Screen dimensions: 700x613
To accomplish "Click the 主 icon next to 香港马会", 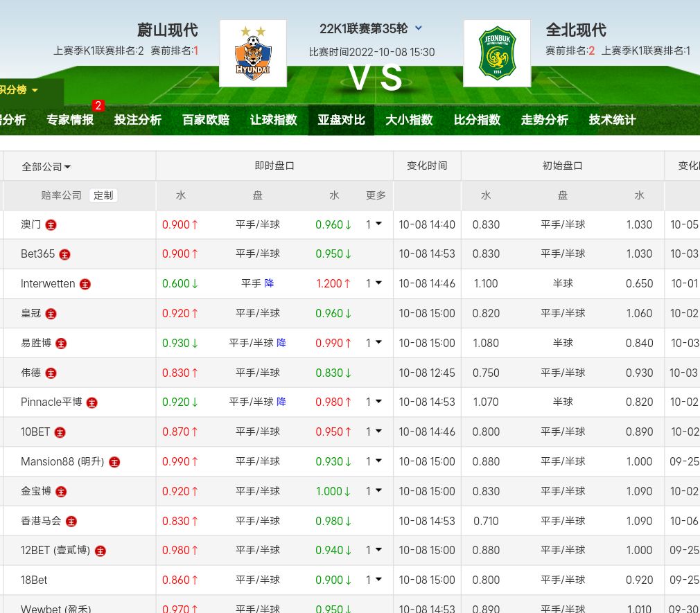I will (71, 522).
